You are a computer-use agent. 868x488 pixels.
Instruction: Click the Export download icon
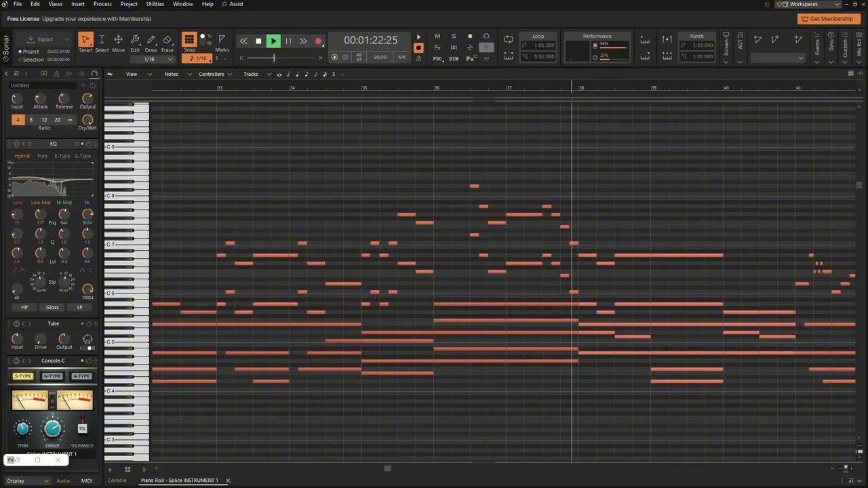[31, 39]
